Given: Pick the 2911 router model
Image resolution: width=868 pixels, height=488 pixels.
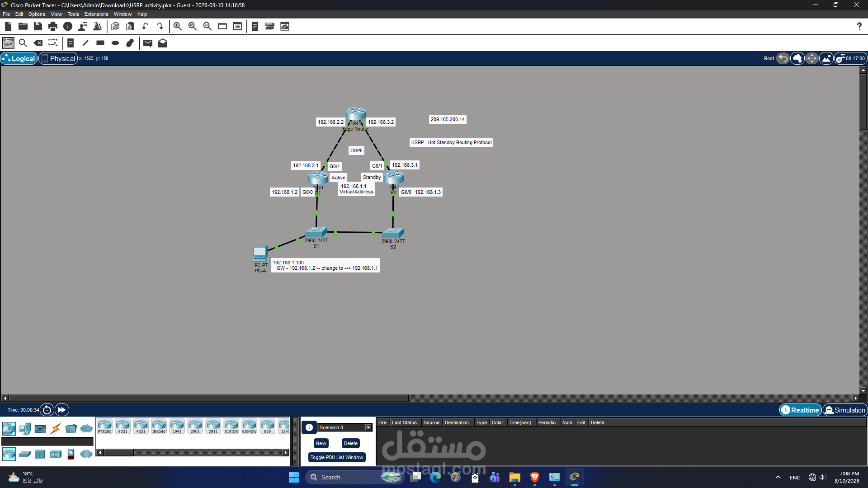Looking at the screenshot, I should pyautogui.click(x=213, y=427).
